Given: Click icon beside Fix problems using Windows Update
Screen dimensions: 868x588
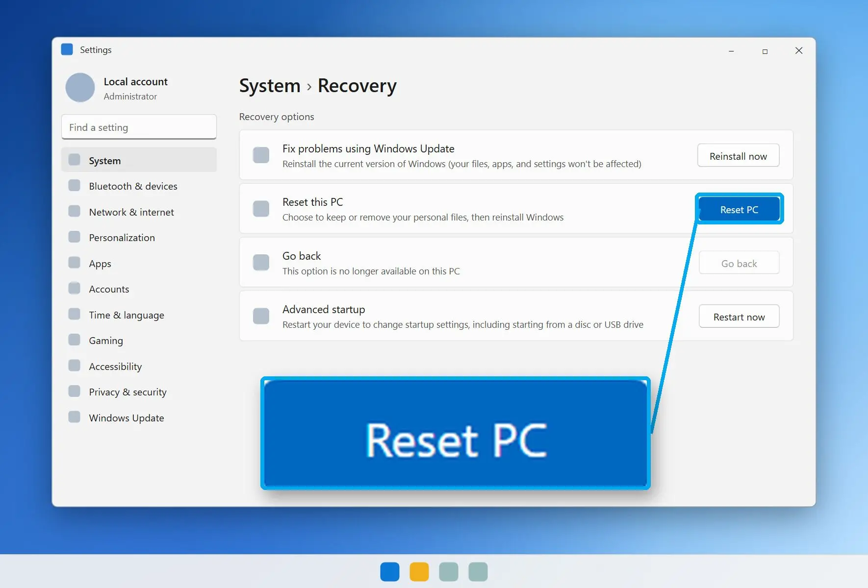Looking at the screenshot, I should coord(261,155).
